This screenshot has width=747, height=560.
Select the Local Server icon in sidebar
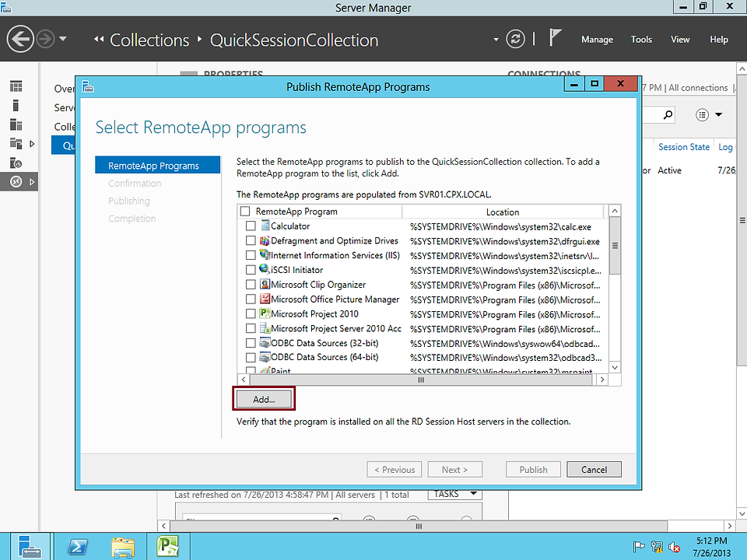16,105
